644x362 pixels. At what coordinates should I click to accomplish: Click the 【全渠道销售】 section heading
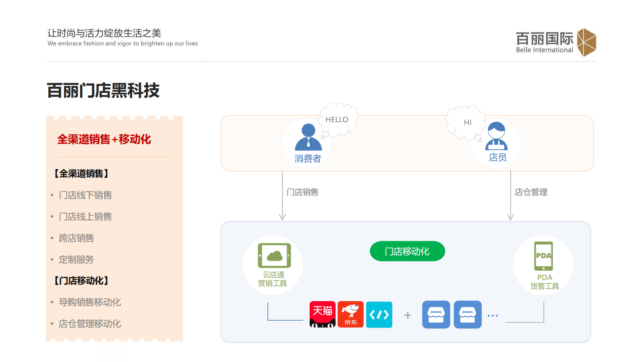tap(82, 174)
